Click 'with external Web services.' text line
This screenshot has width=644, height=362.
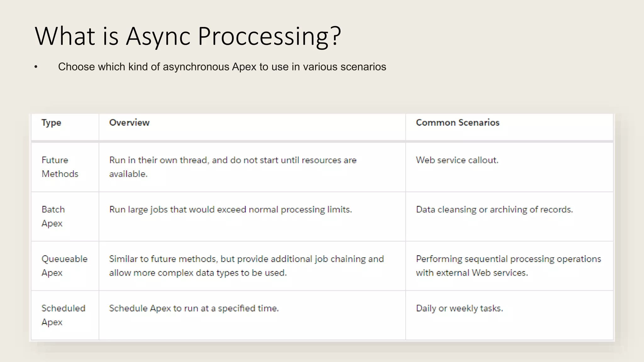(472, 273)
